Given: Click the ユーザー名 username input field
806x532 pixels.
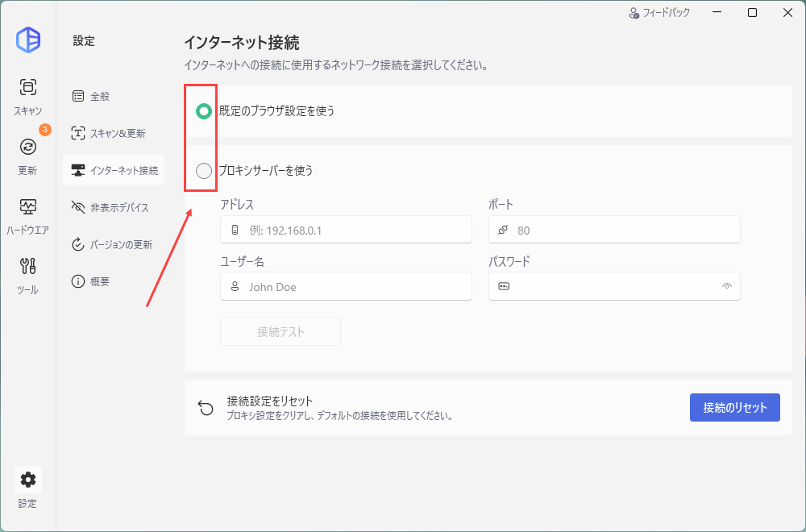Looking at the screenshot, I should 346,286.
